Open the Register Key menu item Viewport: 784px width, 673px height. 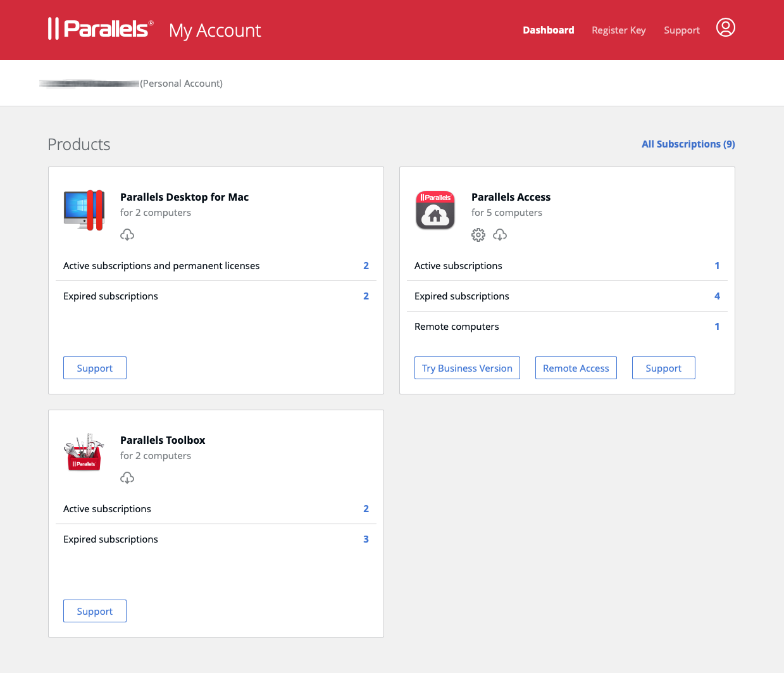click(x=618, y=30)
